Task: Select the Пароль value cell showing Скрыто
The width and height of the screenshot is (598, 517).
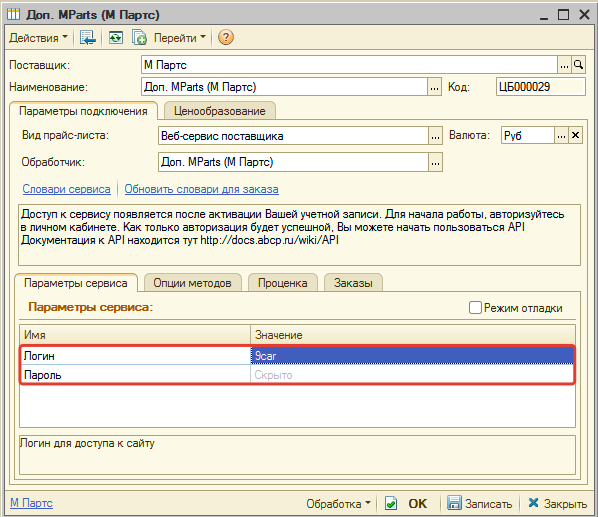Action: 412,375
